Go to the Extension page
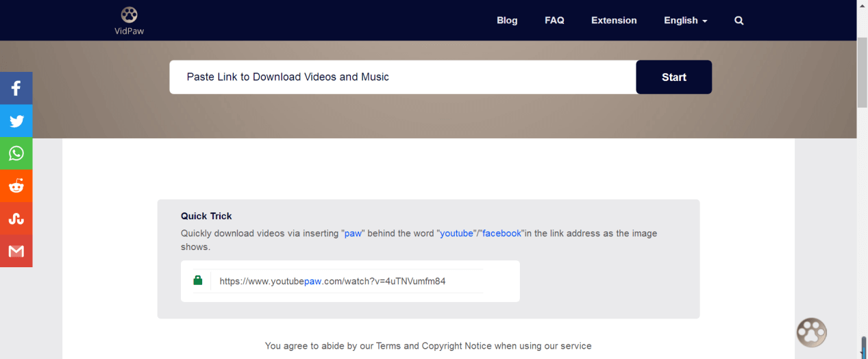868x359 pixels. [614, 21]
